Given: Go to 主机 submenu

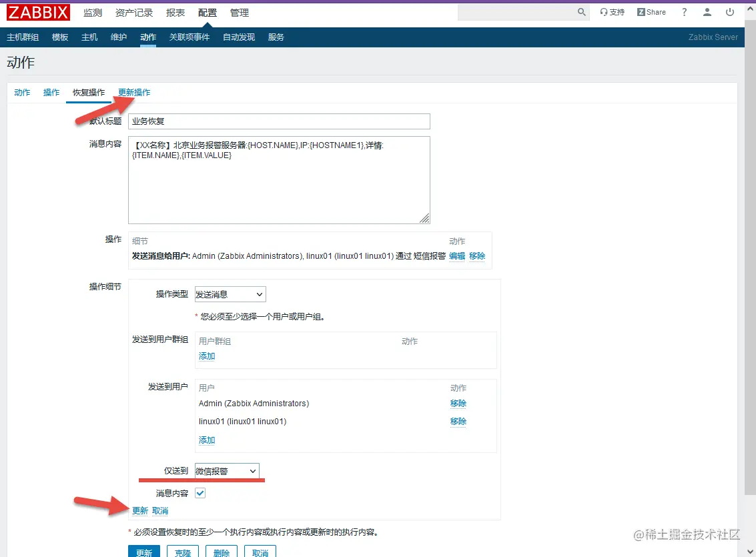Looking at the screenshot, I should point(89,37).
